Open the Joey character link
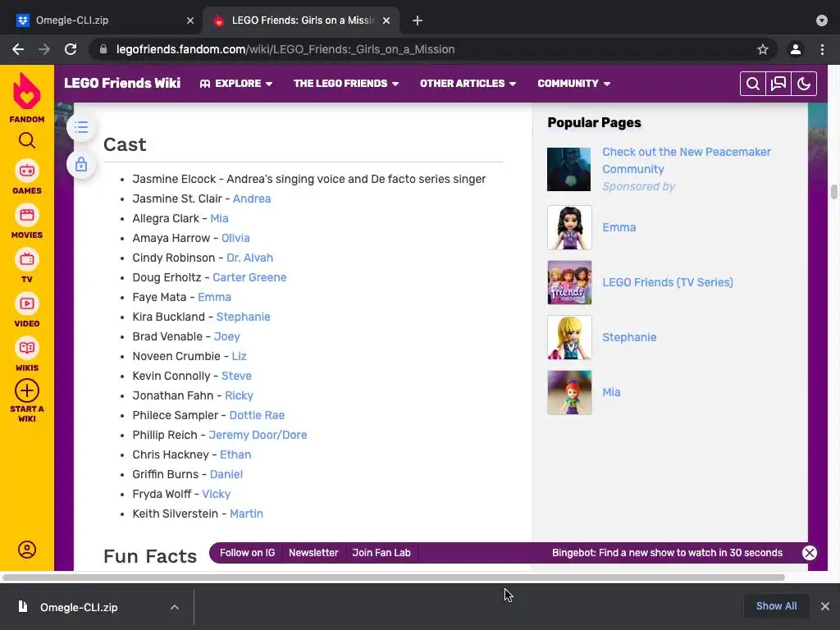Image resolution: width=840 pixels, height=630 pixels. 227,336
